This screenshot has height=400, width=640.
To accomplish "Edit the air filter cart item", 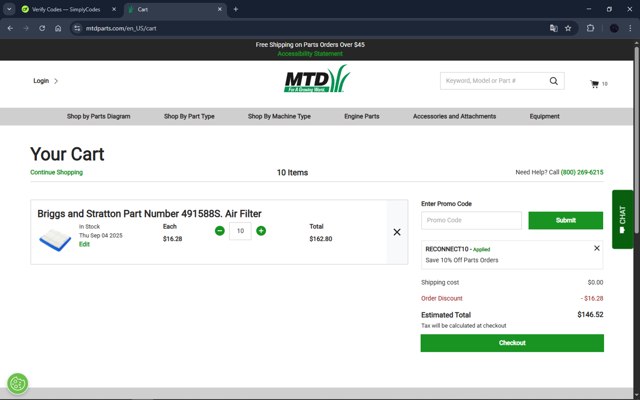I will [84, 244].
